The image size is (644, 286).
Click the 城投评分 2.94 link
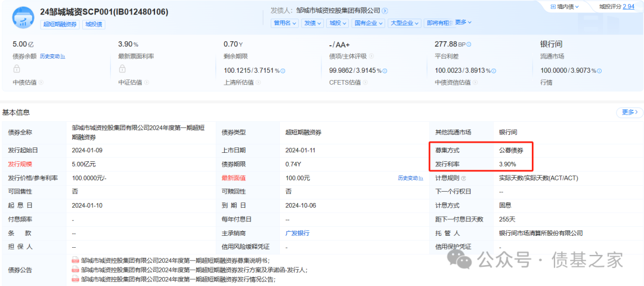617,7
